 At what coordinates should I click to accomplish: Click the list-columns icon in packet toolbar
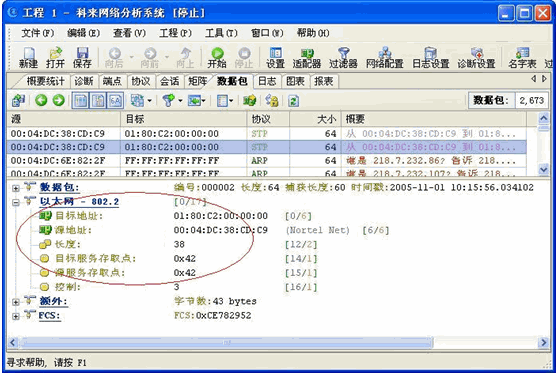point(222,101)
